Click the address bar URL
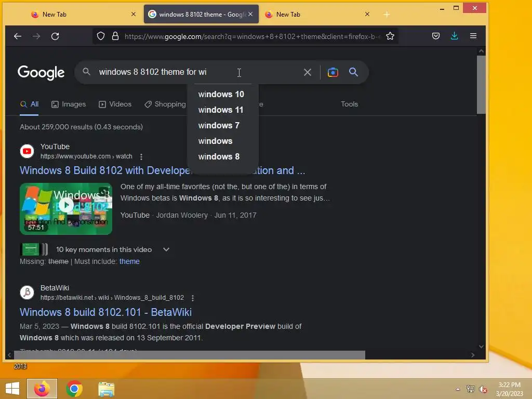Image resolution: width=532 pixels, height=399 pixels. click(253, 36)
